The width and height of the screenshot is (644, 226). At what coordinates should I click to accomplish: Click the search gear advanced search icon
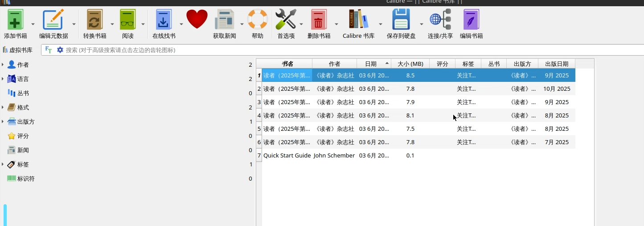point(60,50)
